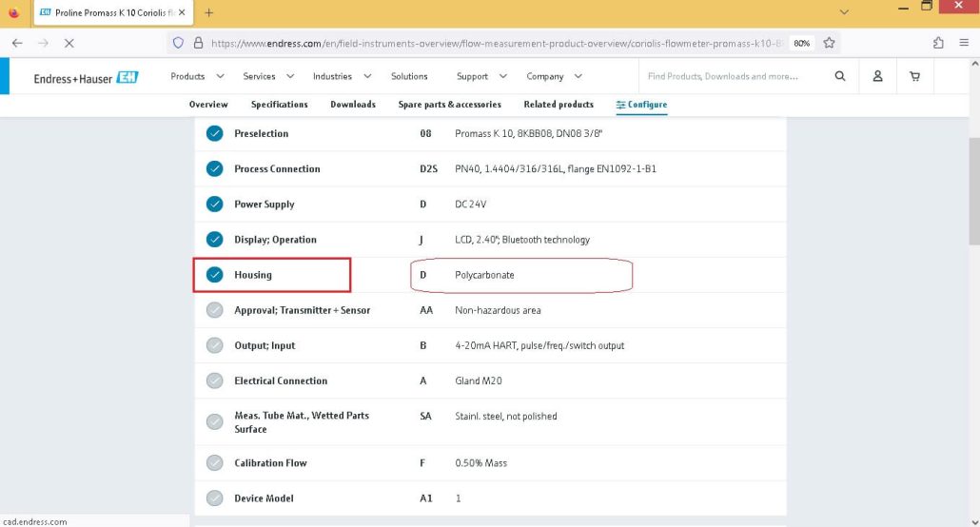The width and height of the screenshot is (980, 527).
Task: Click the Gland M20 value
Action: tap(479, 381)
